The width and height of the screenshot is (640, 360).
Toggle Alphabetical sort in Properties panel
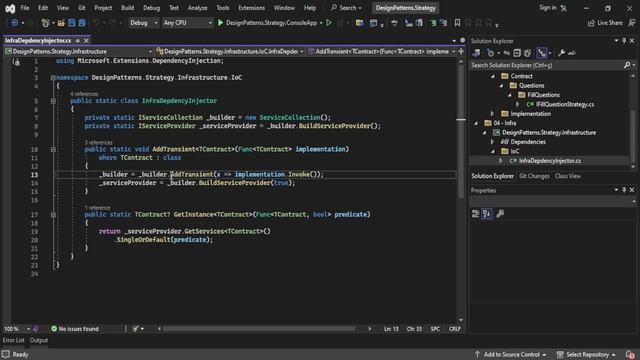[487, 213]
